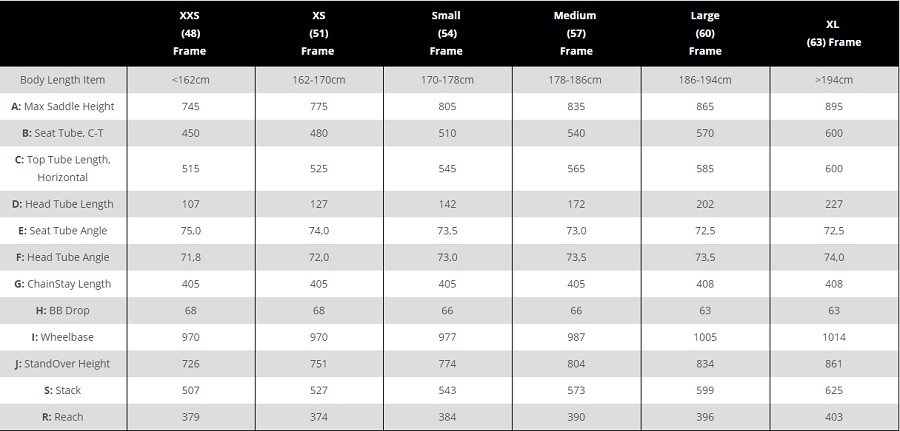Select the Medium (57) Frame column header
900x431 pixels.
(575, 33)
